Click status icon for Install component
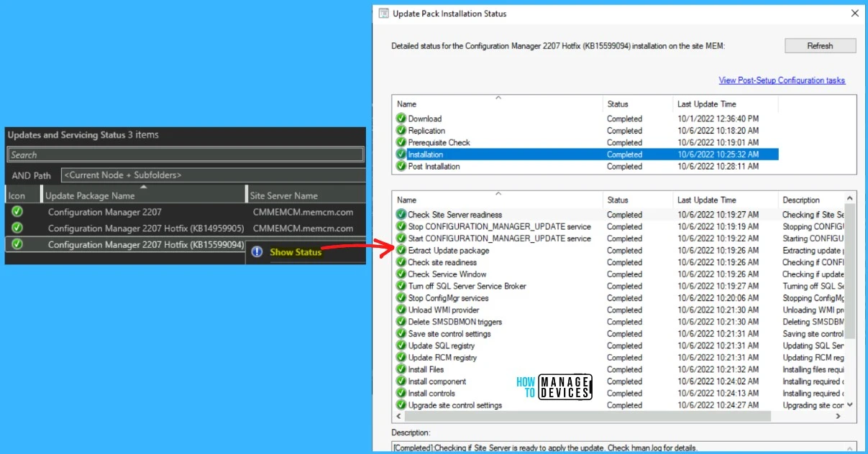This screenshot has height=454, width=868. [x=401, y=381]
